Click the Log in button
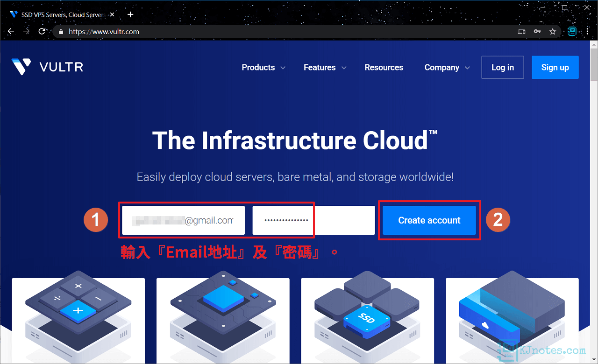Viewport: 598px width, 364px height. pos(503,67)
